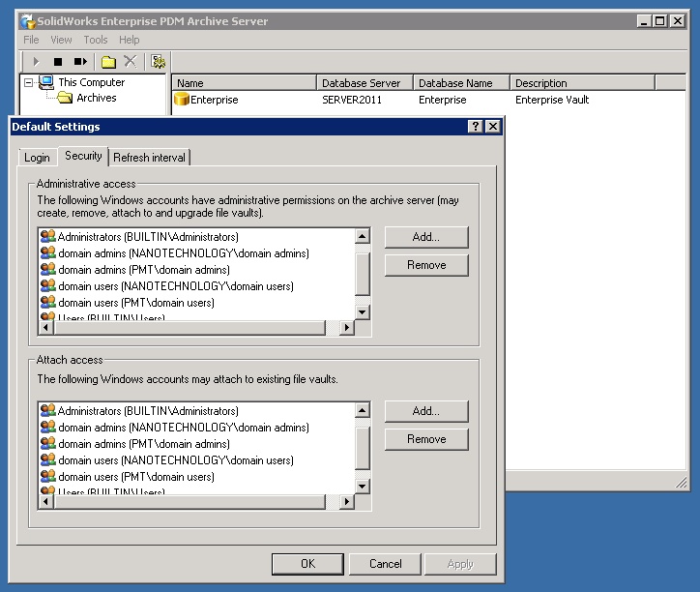Select PMT\domain admins in Attach access list
This screenshot has width=700, height=592.
coord(135,444)
